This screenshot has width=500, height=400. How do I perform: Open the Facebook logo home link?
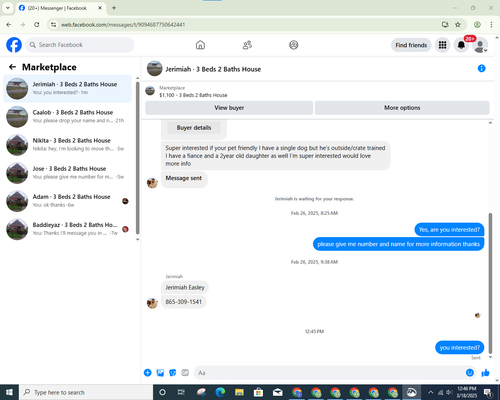[x=14, y=45]
